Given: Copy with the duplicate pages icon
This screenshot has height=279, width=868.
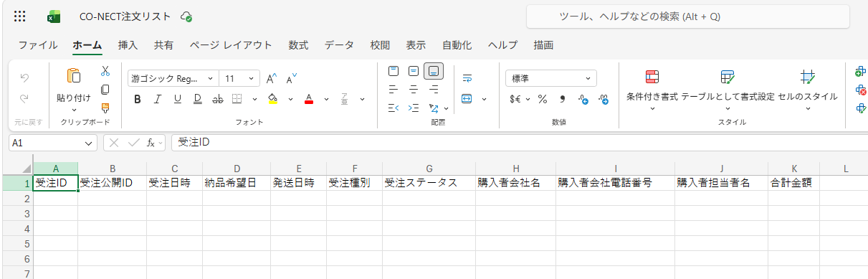Looking at the screenshot, I should (x=105, y=90).
